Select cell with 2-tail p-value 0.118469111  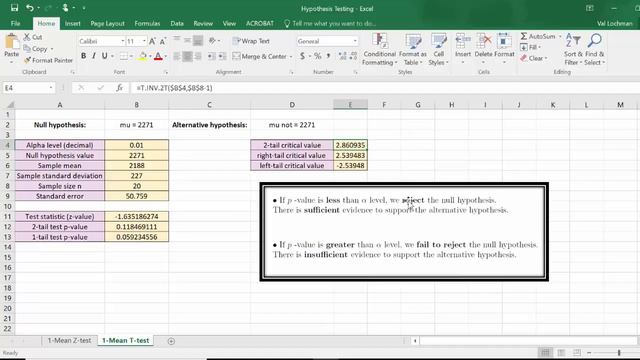pyautogui.click(x=136, y=227)
